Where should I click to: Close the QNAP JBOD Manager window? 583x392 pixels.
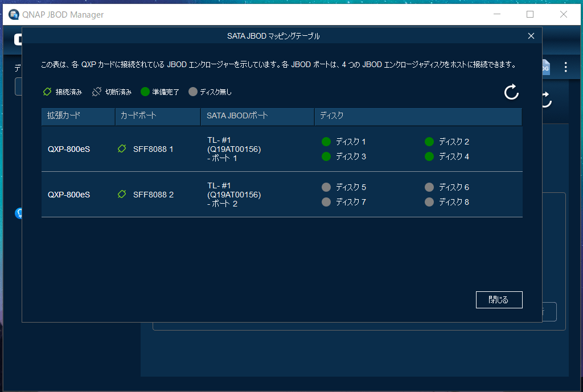(x=564, y=14)
